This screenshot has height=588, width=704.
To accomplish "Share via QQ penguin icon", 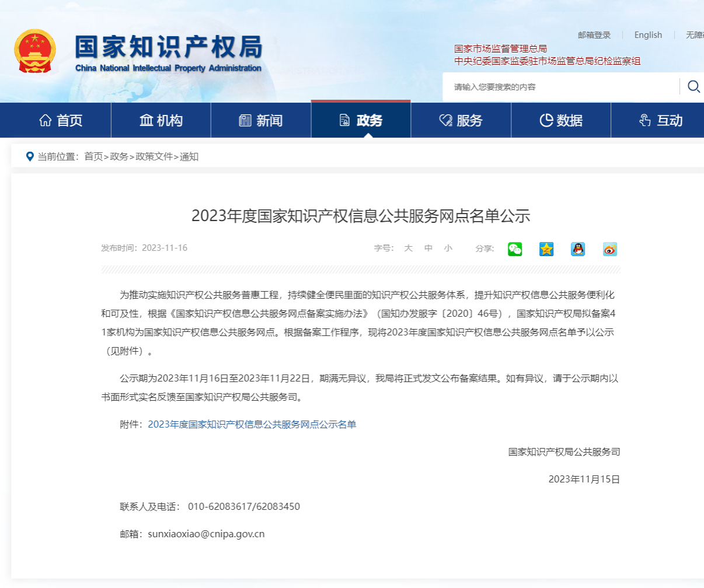I will pos(578,249).
